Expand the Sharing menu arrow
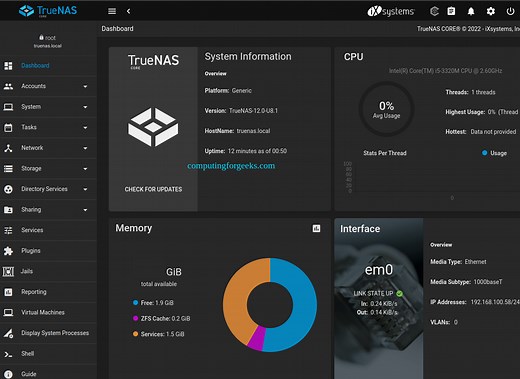Viewport: 520px width, 379px height. coord(85,210)
